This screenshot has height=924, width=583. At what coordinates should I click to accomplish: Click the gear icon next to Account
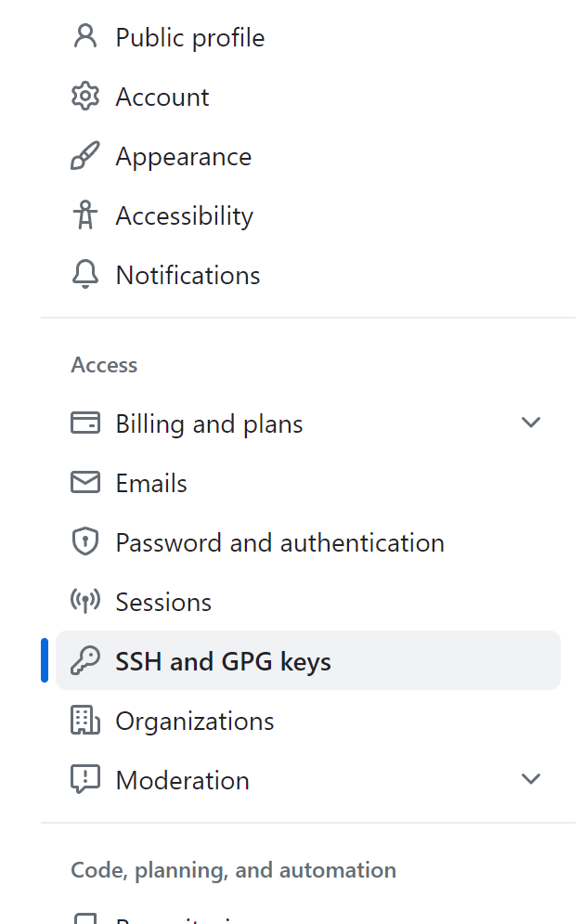[85, 96]
